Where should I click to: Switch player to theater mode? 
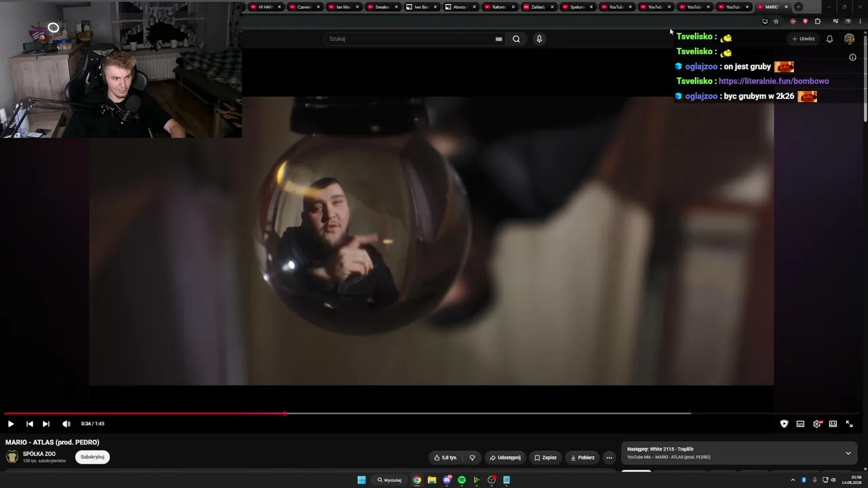[x=833, y=424]
